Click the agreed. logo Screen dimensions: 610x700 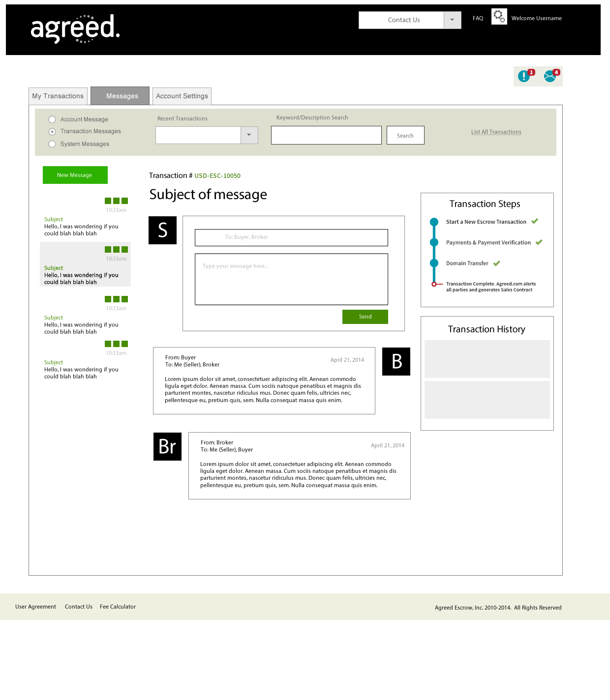click(x=75, y=29)
